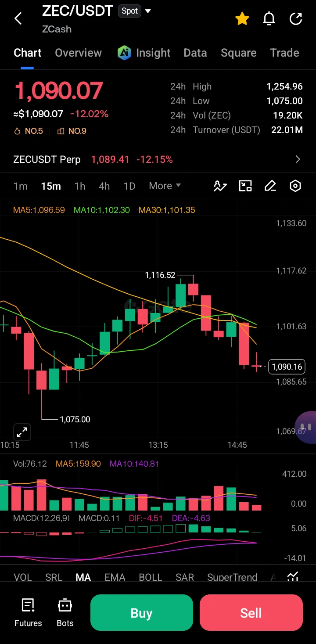Screen dimensions: 316x644
Task: Open price alert bell icon
Action: (x=269, y=18)
